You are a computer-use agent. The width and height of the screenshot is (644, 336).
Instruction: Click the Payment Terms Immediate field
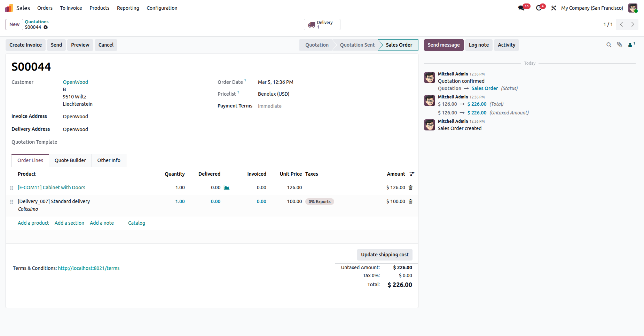pyautogui.click(x=270, y=106)
